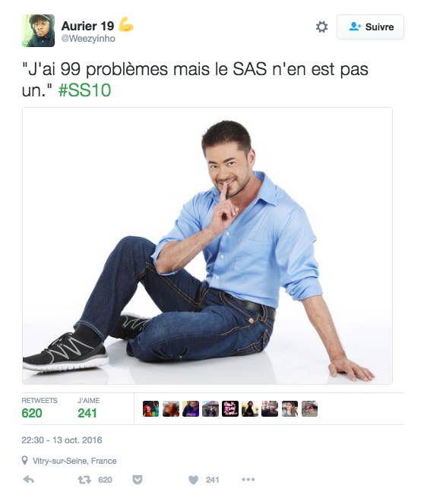The image size is (424, 504).
Task: Open the attached tweet photo
Action: pos(207,246)
